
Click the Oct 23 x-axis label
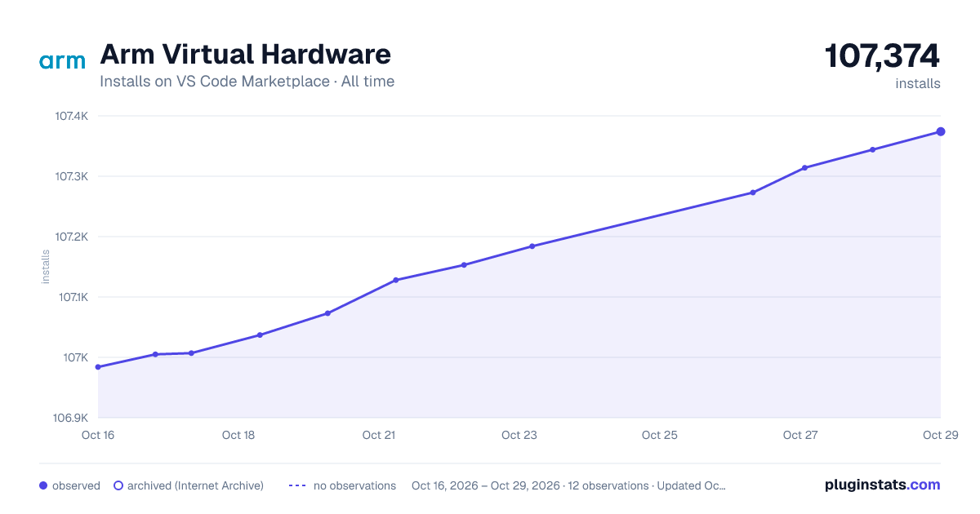[519, 435]
